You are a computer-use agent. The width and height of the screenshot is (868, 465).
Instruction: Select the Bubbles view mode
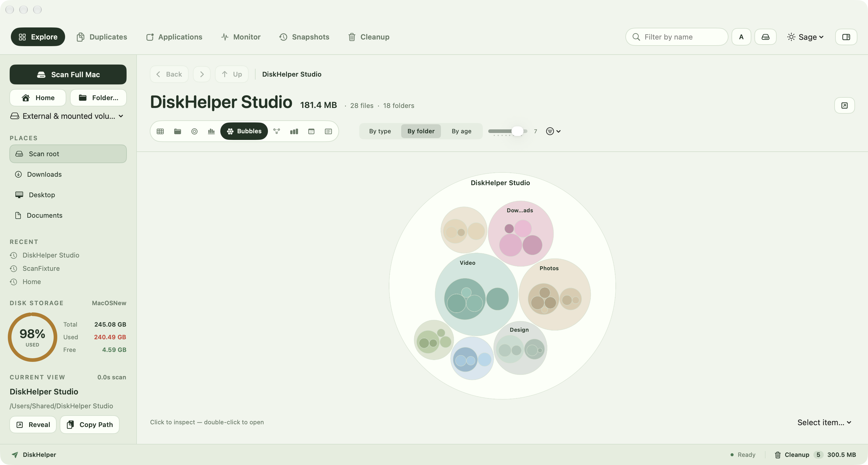tap(244, 131)
